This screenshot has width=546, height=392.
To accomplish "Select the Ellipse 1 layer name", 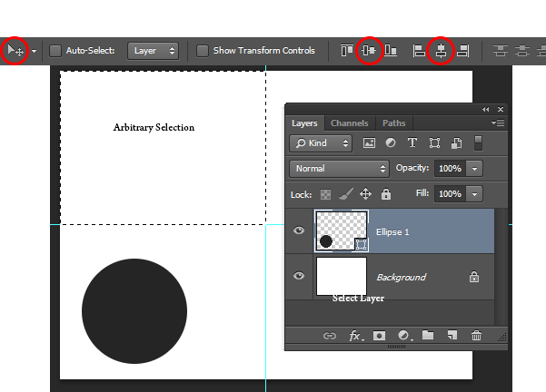I will coord(392,232).
